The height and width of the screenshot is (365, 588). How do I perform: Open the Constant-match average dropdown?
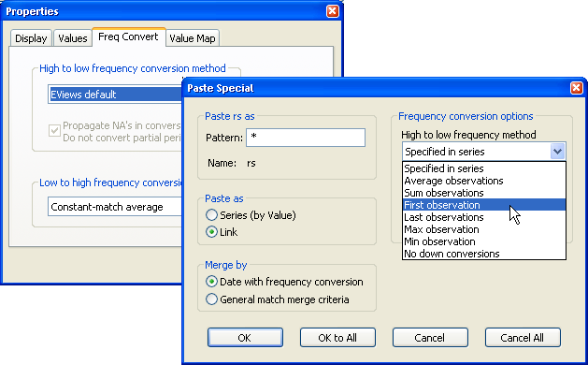[x=115, y=207]
